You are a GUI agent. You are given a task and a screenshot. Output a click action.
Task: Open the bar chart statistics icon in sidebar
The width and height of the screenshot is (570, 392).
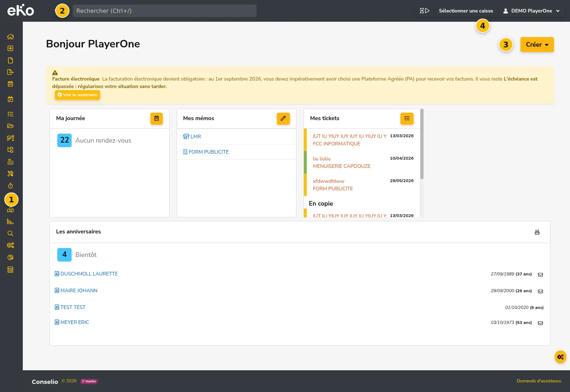(10, 221)
